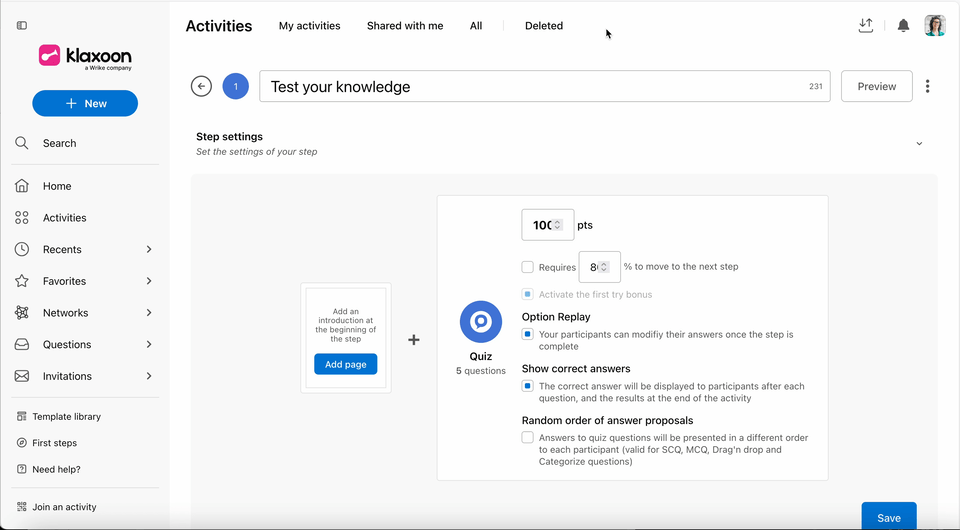Click the Join an activity QR icon

pos(21,507)
